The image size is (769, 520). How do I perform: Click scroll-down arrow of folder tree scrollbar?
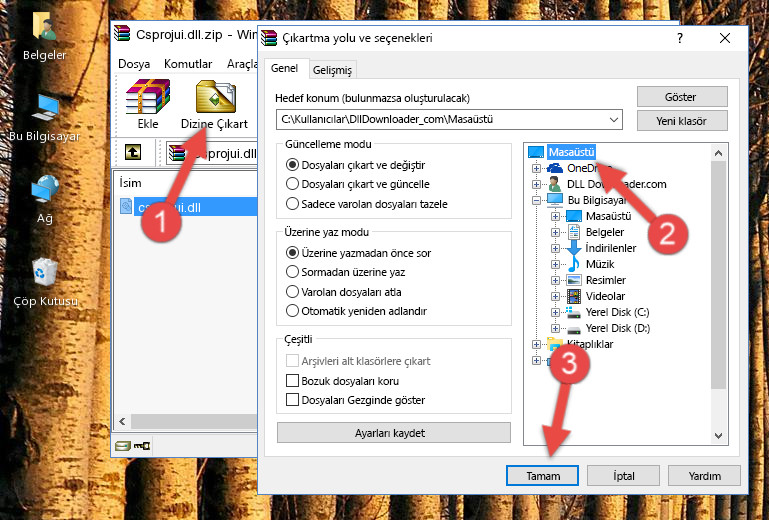(x=718, y=435)
